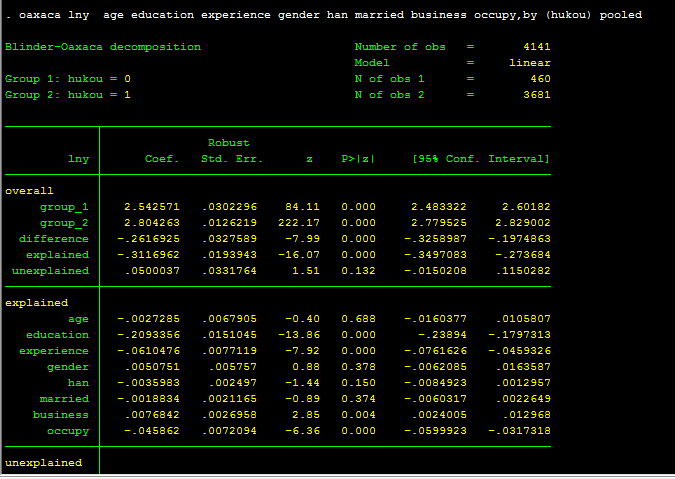Click the 'gender' variable label
Screen dimensions: 675x479
[68, 367]
